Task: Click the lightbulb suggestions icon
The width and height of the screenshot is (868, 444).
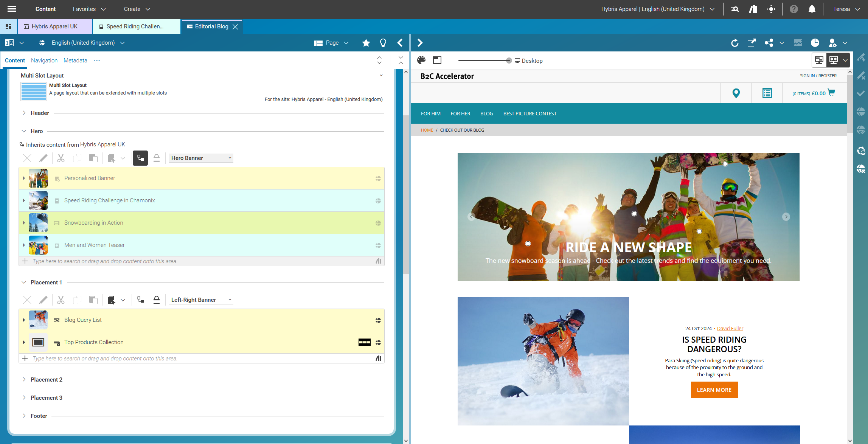Action: coord(383,43)
